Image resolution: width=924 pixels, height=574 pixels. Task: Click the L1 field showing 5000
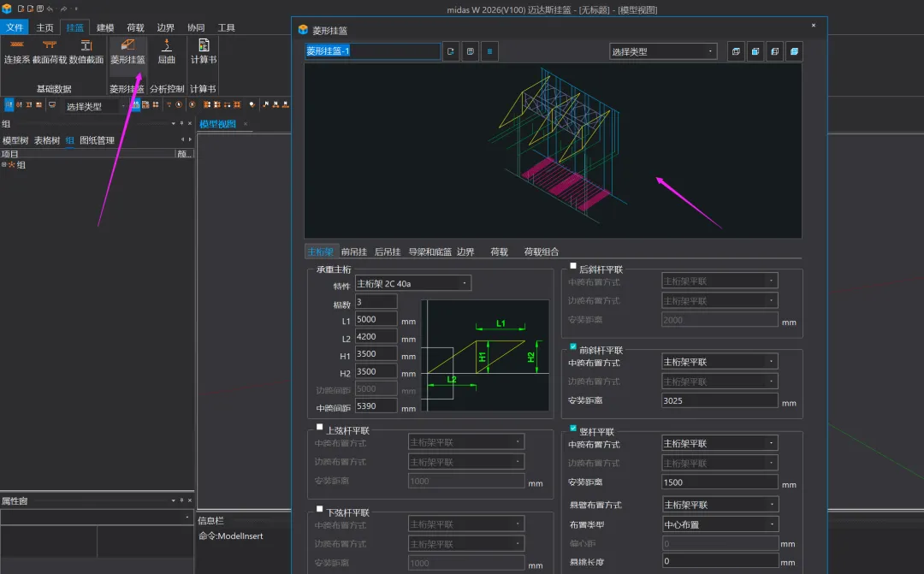376,319
